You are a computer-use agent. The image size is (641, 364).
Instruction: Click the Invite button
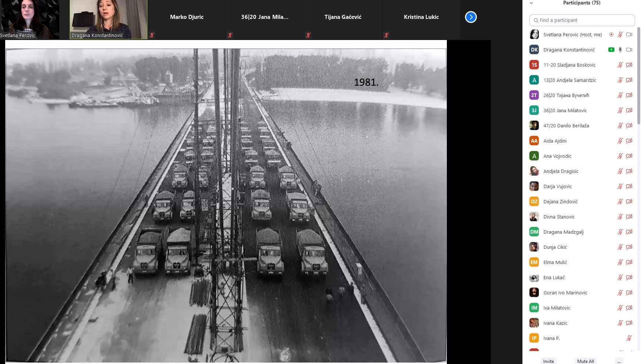point(548,361)
